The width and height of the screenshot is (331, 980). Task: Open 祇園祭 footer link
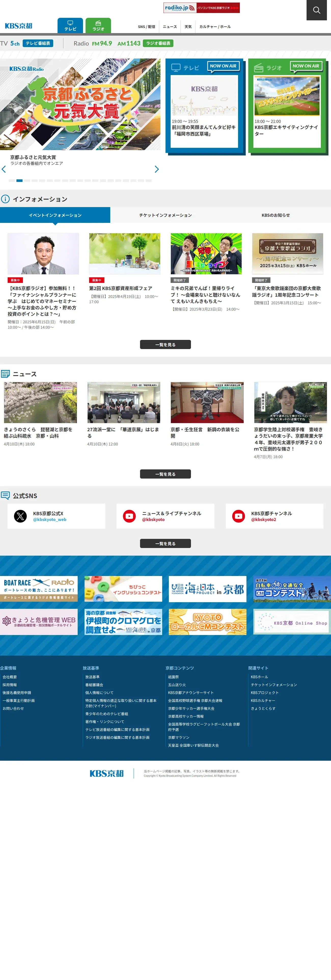point(173,677)
